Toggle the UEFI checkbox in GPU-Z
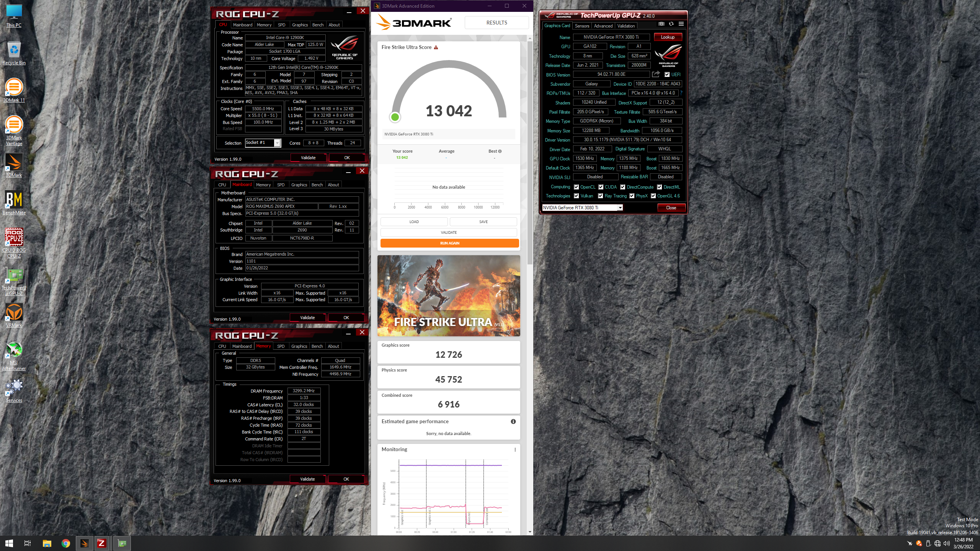Viewport: 980px width, 551px height. point(667,75)
